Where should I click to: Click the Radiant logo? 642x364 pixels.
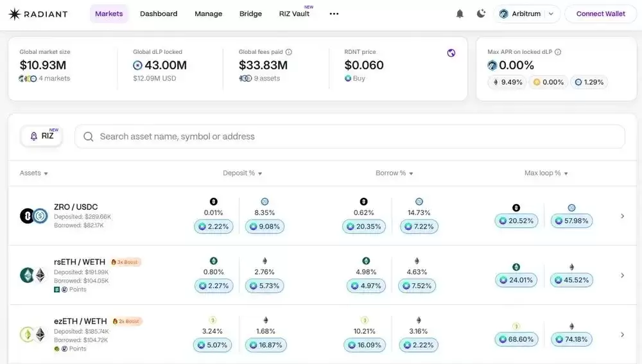click(38, 14)
